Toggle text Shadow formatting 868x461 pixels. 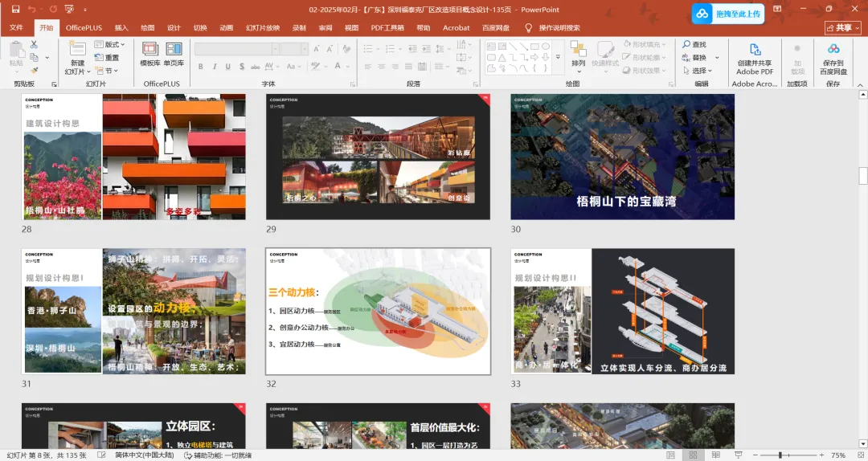coord(242,67)
